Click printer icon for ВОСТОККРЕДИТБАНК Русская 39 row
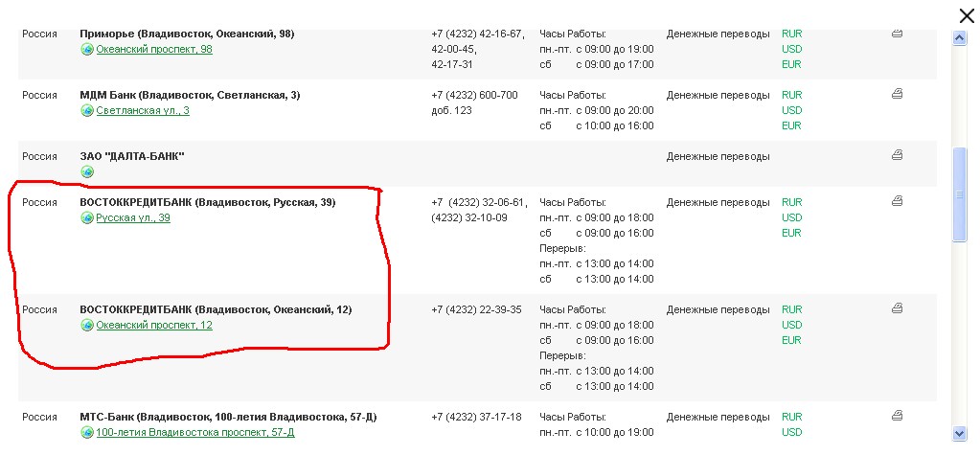 click(x=897, y=201)
